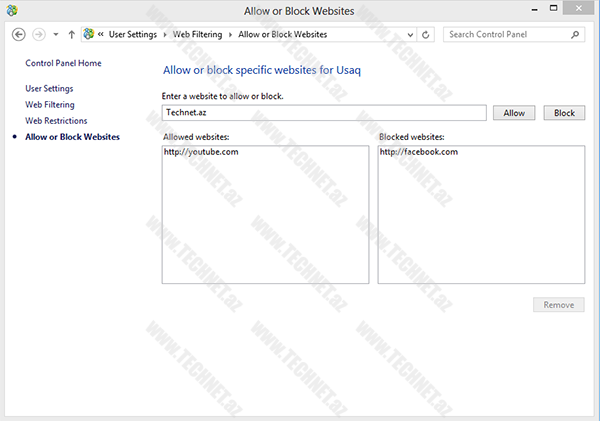
Task: Click the window icon in title bar
Action: pos(12,11)
